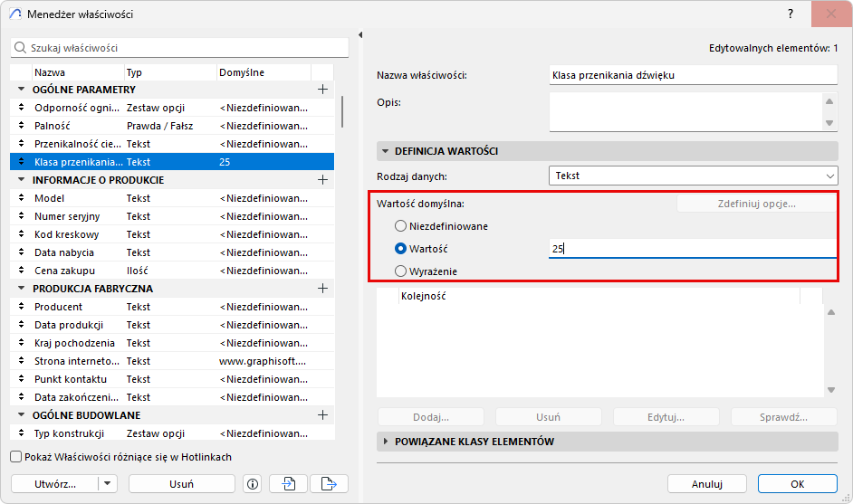This screenshot has height=504, width=853.
Task: Sort by the Typ column header
Action: (170, 72)
